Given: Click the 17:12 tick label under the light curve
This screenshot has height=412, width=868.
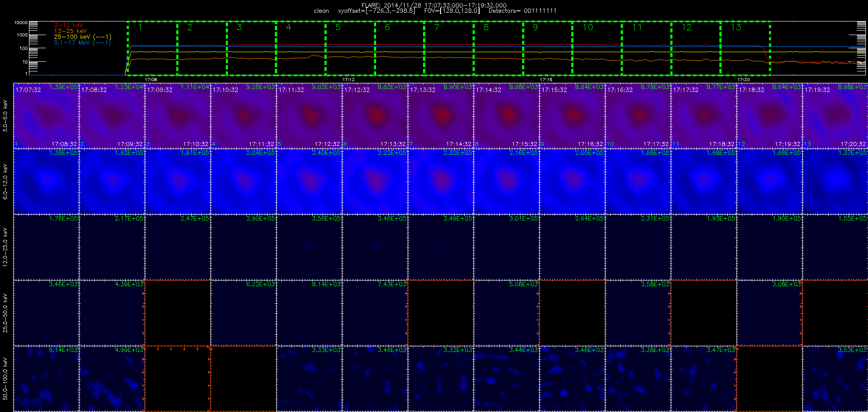Looking at the screenshot, I should tap(349, 80).
